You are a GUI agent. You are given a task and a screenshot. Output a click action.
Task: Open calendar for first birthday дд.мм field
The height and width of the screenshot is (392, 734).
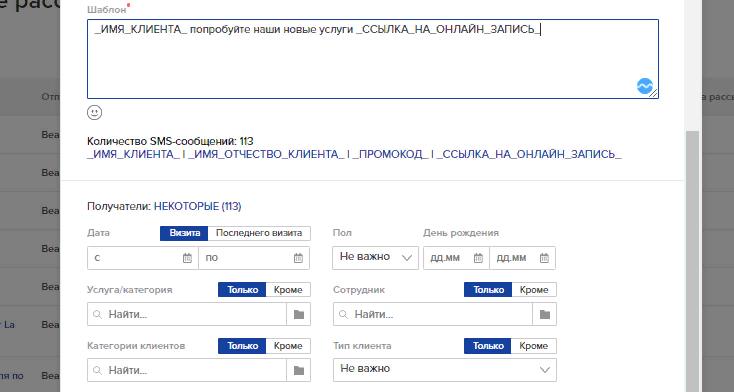tap(478, 258)
